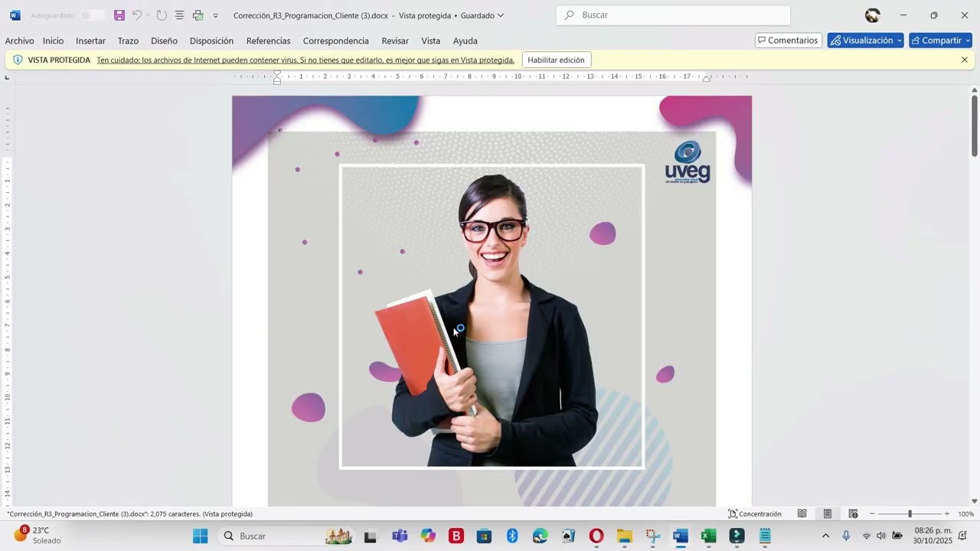Switch to Excel in the taskbar
This screenshot has height=551, width=980.
pyautogui.click(x=709, y=536)
